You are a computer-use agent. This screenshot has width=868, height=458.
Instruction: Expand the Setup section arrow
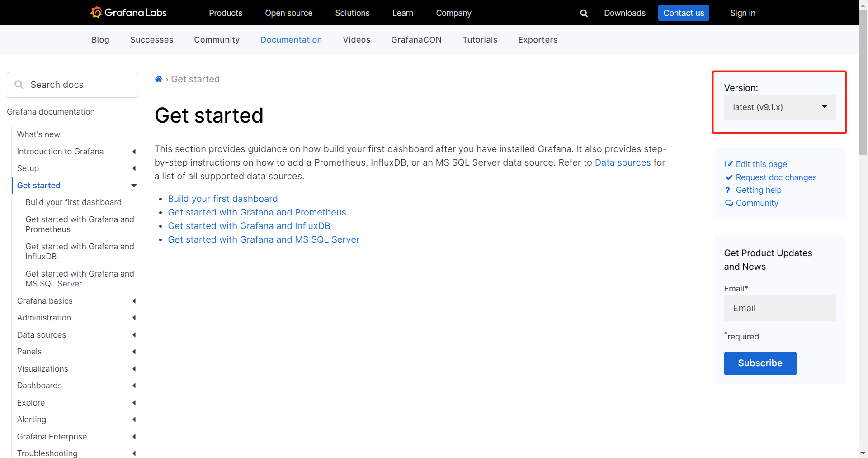[134, 168]
